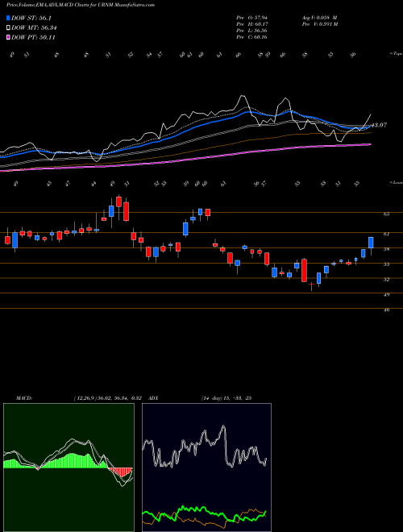Open the ADX indicator panel
The height and width of the screenshot is (532, 403).
pos(206,468)
